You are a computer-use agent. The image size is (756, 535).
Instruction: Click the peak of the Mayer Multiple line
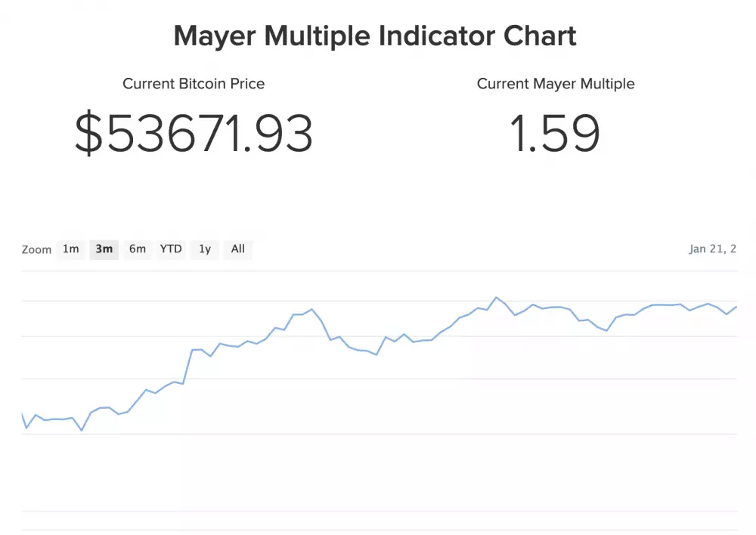click(x=497, y=298)
